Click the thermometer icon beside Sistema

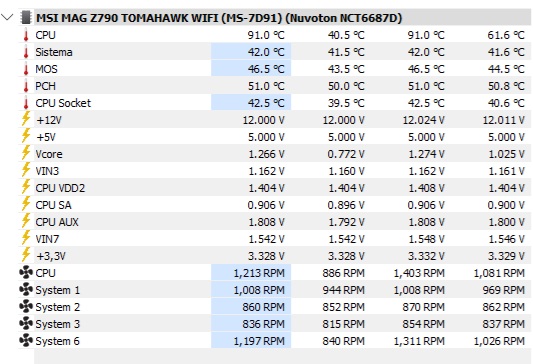(x=26, y=52)
